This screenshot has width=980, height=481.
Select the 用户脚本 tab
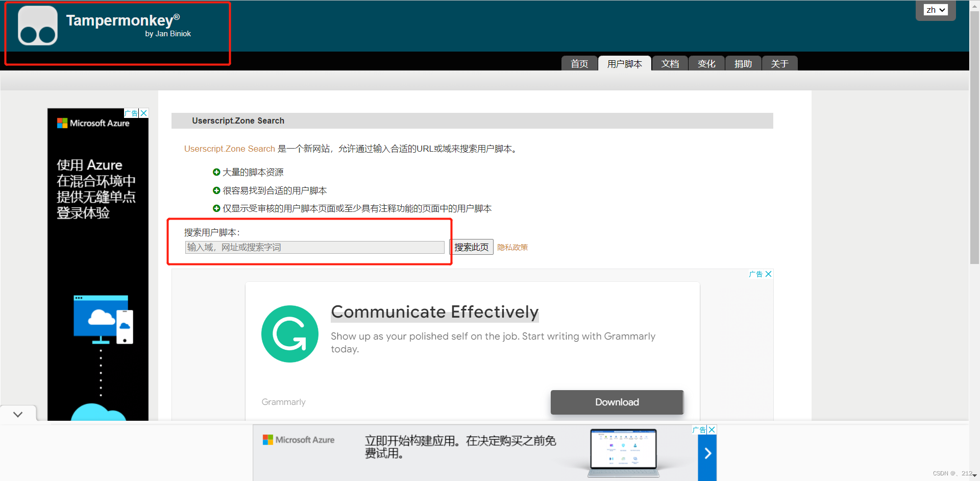pyautogui.click(x=625, y=63)
